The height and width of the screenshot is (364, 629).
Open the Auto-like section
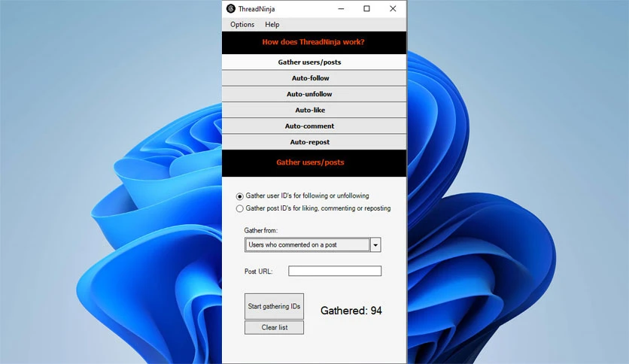[x=314, y=111]
